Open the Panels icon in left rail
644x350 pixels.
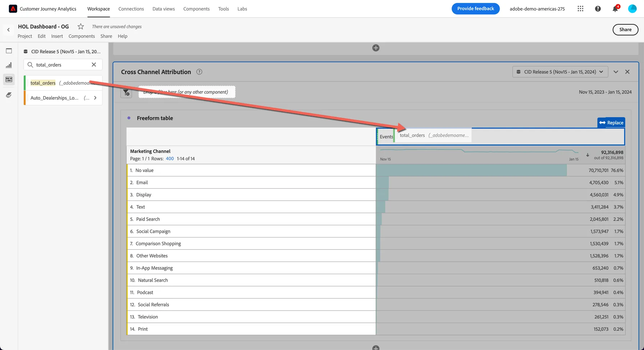[x=9, y=51]
